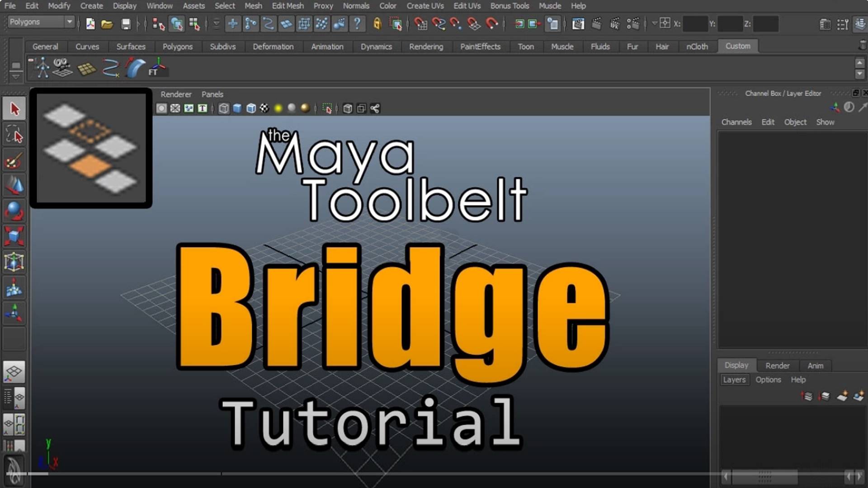
Task: Click the snap to grids magnet icon
Action: [x=420, y=23]
